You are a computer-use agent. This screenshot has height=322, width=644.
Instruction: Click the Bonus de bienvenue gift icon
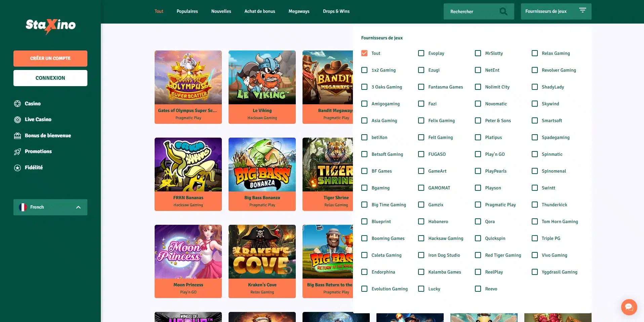pos(17,136)
